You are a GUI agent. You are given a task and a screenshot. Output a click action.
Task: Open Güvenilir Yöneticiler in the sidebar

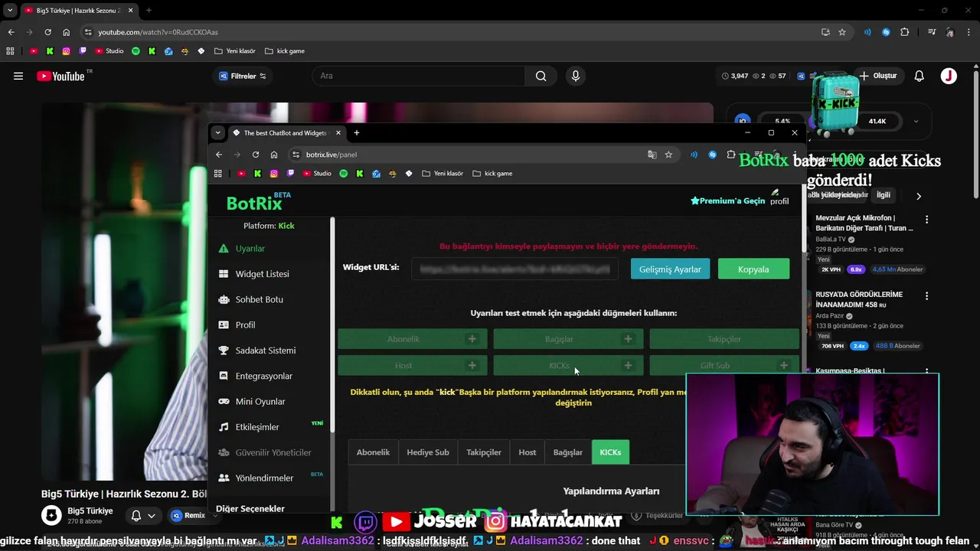tap(273, 452)
